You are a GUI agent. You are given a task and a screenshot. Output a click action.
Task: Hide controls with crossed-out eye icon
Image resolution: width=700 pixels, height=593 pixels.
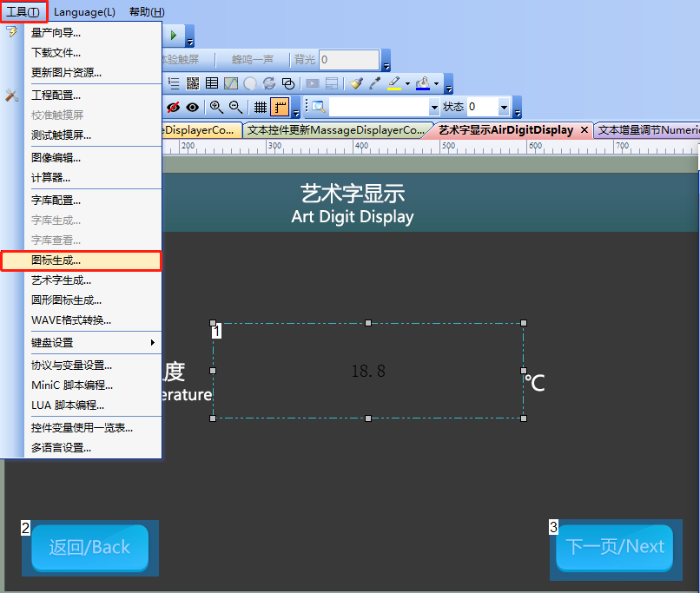click(173, 107)
